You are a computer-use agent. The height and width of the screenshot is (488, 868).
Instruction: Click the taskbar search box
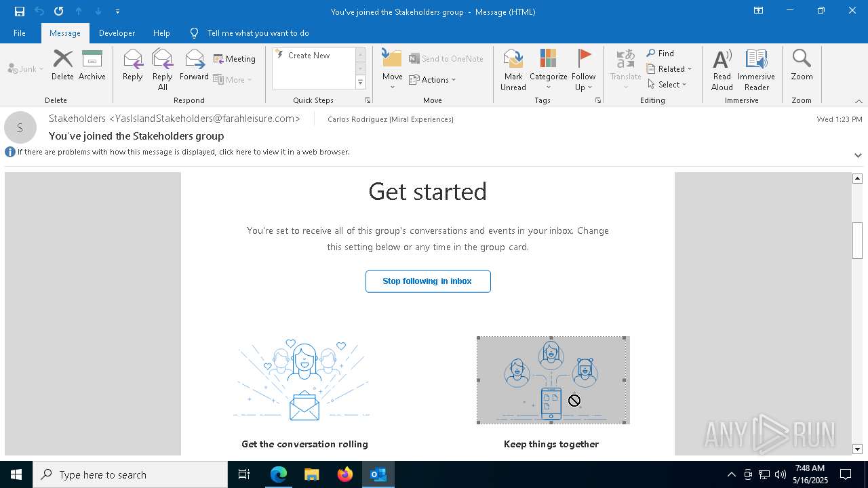(130, 474)
